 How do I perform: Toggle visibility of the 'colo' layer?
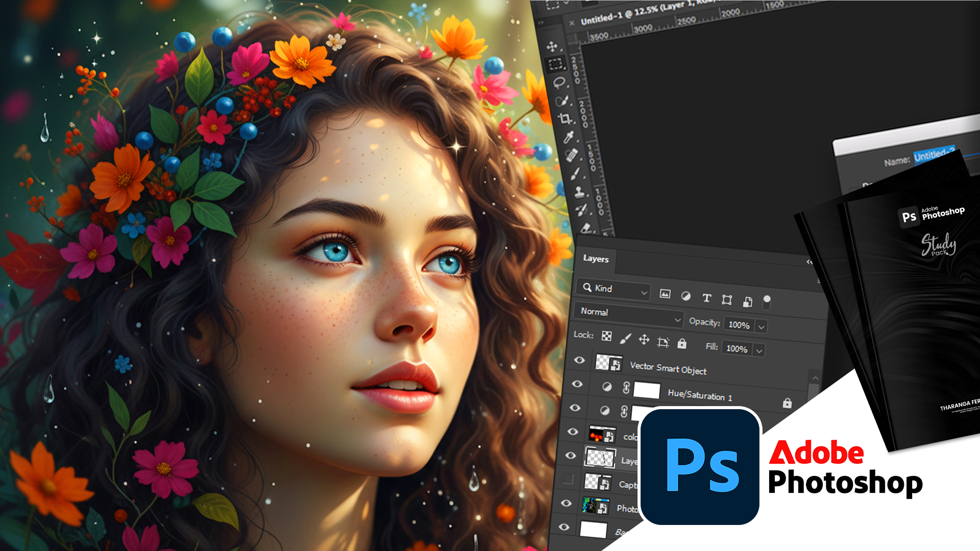pyautogui.click(x=573, y=432)
